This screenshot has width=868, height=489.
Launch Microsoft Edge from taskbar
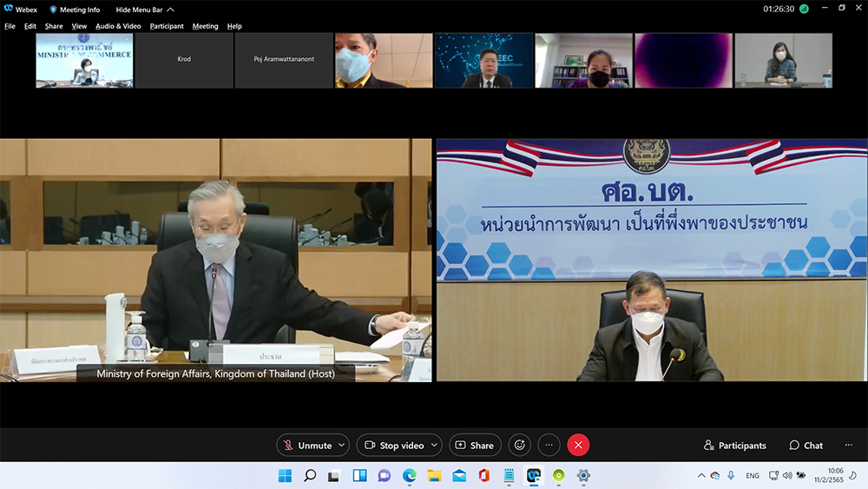click(409, 476)
